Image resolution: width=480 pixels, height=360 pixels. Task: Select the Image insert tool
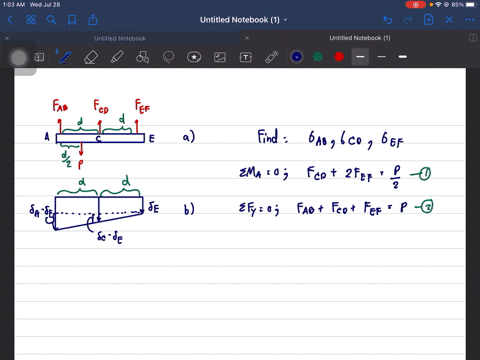click(x=220, y=57)
